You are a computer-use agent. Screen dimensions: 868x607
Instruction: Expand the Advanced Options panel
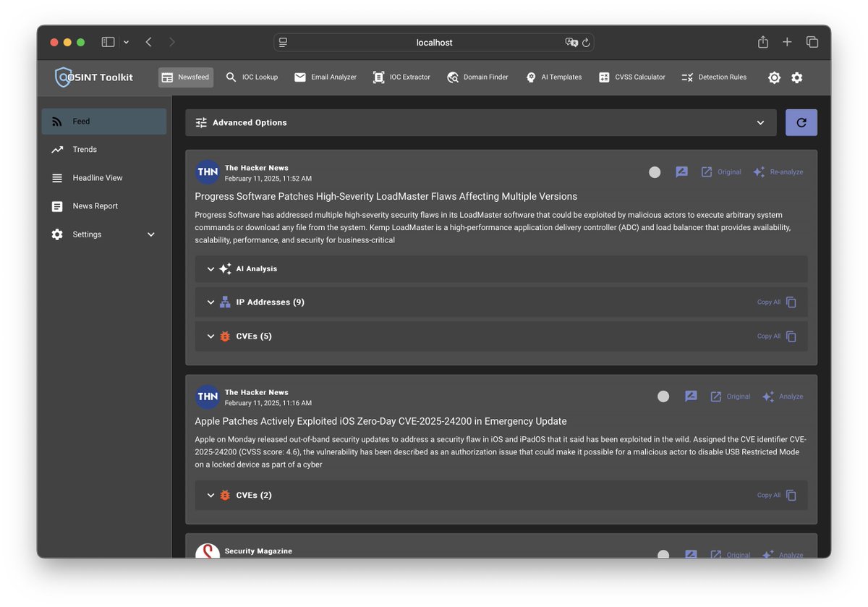point(482,122)
